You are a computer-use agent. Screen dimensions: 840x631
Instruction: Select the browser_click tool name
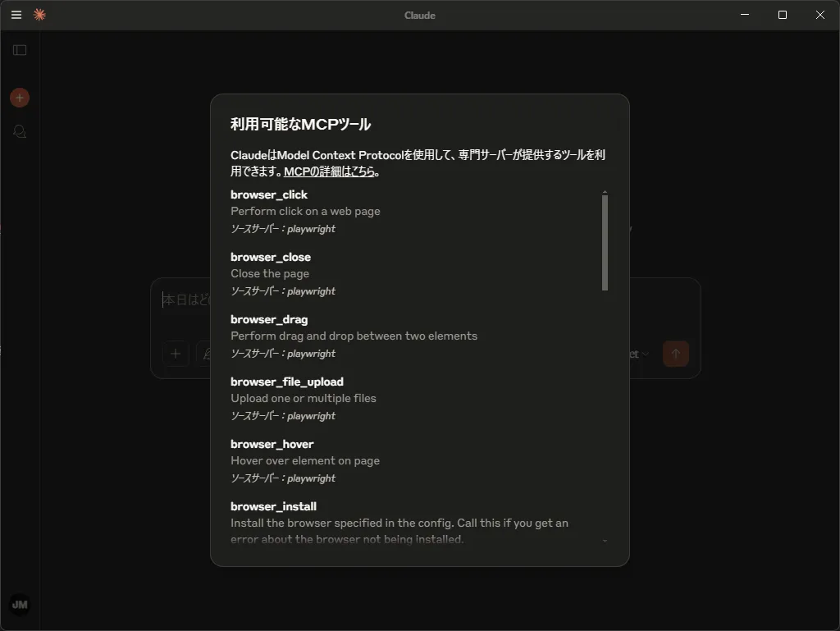tap(269, 195)
